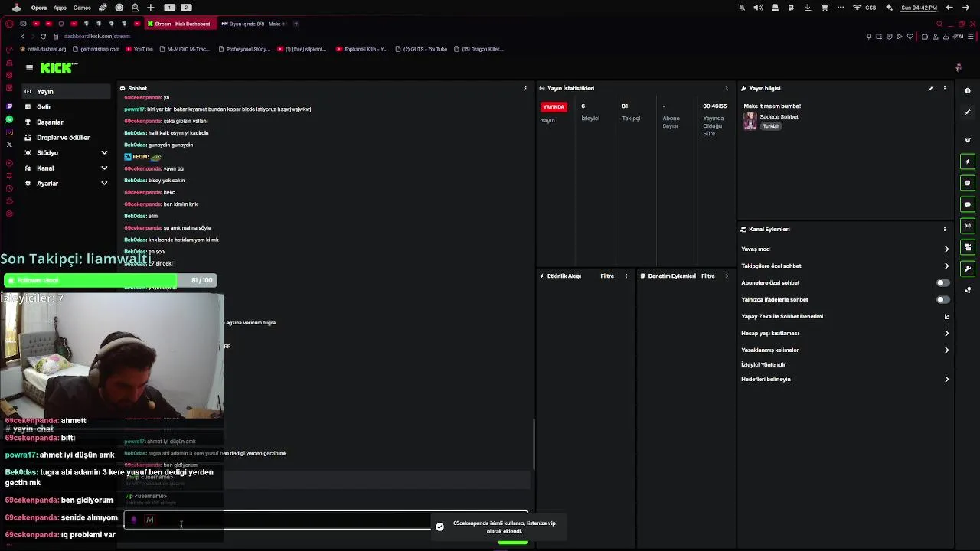Select Gelir in sidebar
Viewport: 980px width, 551px height.
coord(67,107)
